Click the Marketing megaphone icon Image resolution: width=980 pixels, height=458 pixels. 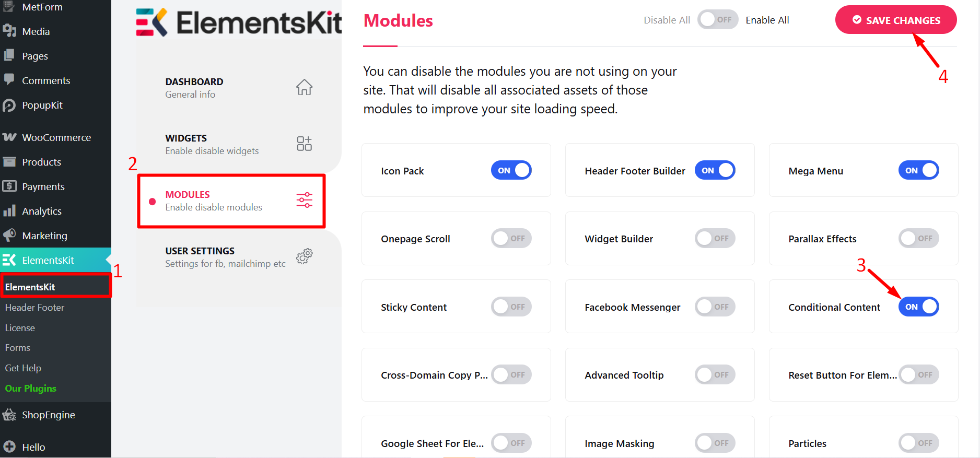(x=10, y=235)
